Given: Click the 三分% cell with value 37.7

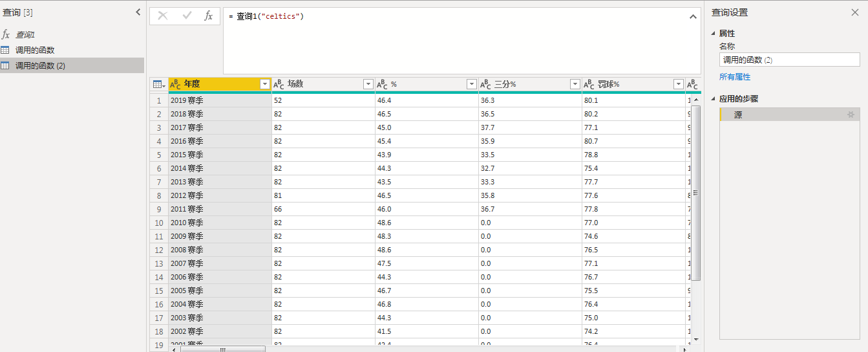Looking at the screenshot, I should [x=530, y=127].
